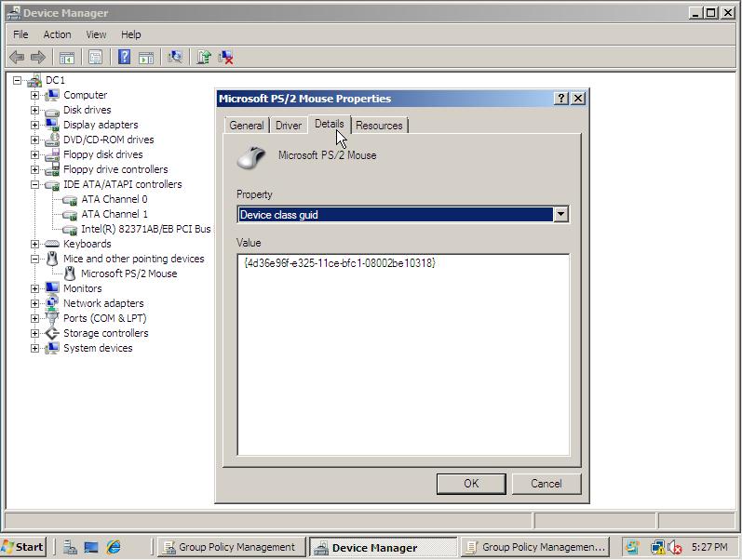Screen dimensions: 742x560
Task: Open the View menu
Action: point(96,34)
